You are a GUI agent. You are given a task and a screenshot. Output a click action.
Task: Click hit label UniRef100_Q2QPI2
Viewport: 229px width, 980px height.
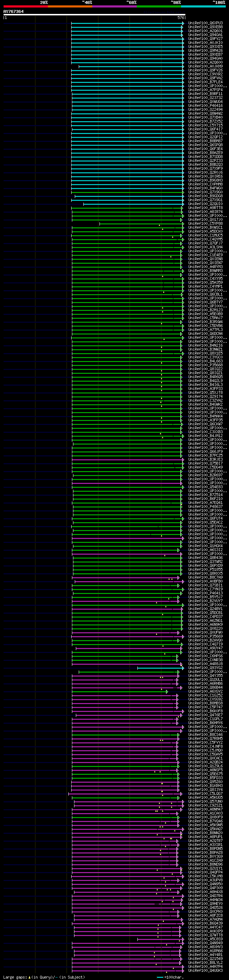click(x=206, y=137)
